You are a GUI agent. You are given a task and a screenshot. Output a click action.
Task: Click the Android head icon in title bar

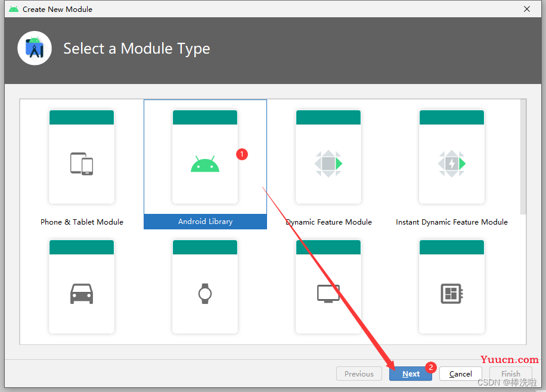14,9
